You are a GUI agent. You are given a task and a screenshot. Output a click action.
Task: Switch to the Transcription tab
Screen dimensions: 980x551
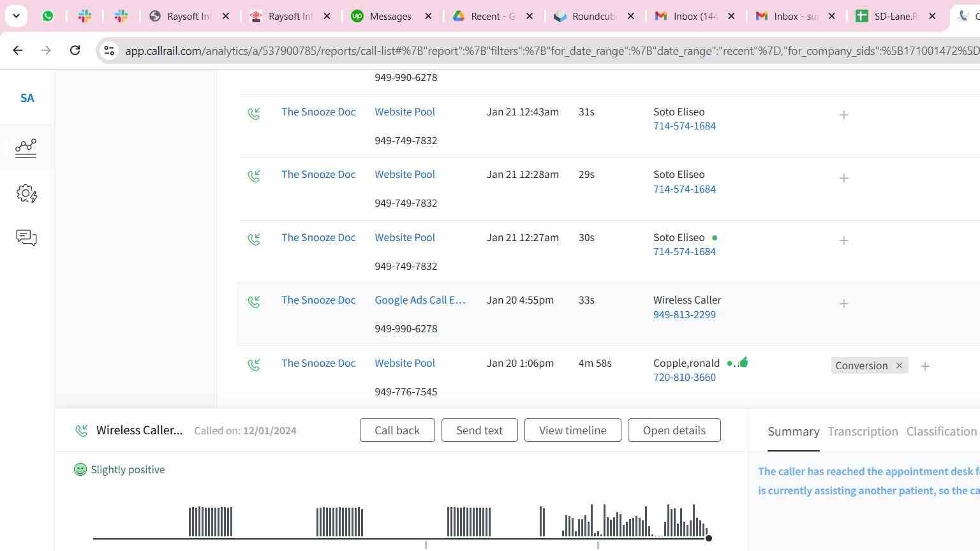point(863,432)
